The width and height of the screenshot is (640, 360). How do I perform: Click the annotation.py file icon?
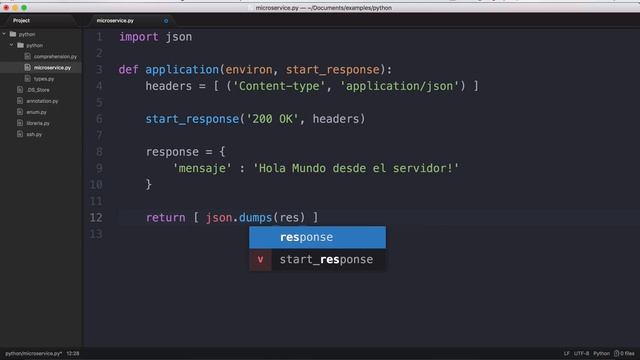pyautogui.click(x=20, y=100)
